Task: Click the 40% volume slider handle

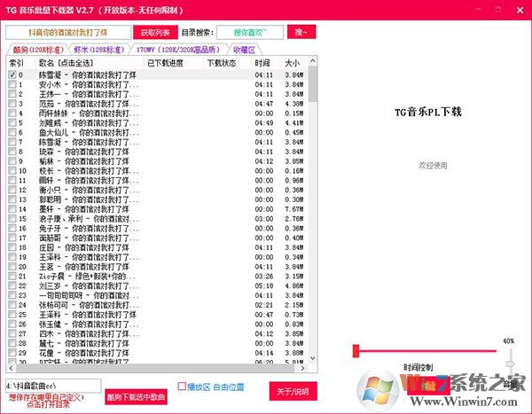Action: [x=511, y=364]
